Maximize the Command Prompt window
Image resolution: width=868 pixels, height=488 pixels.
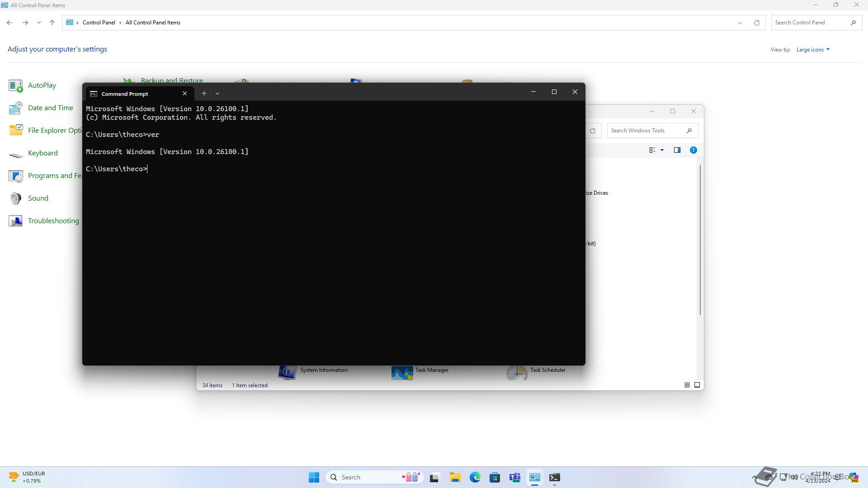[x=554, y=92]
